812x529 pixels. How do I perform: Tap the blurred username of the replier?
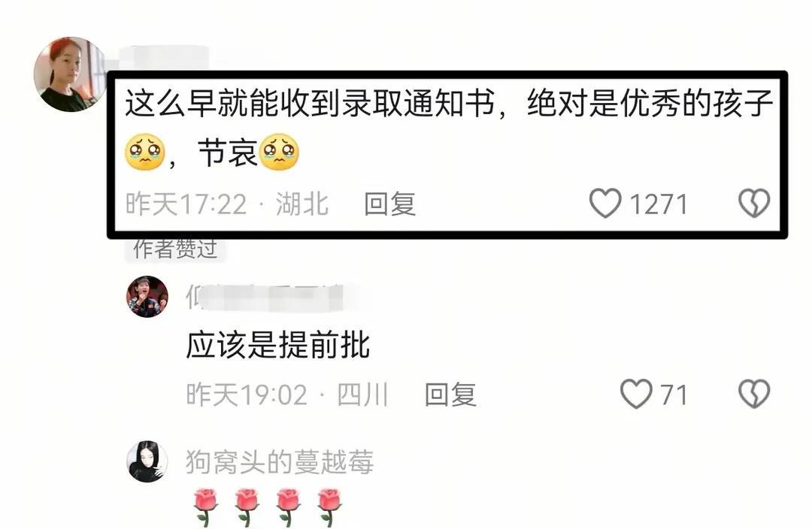[272, 297]
